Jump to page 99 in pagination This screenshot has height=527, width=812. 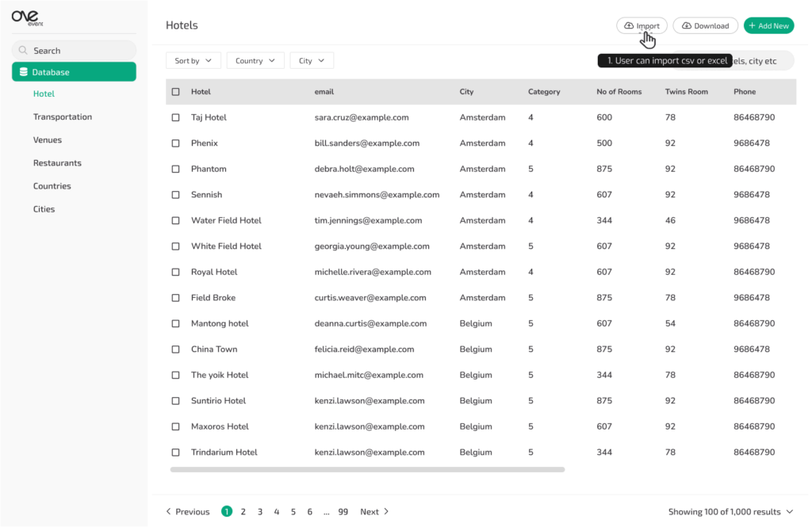coord(343,512)
